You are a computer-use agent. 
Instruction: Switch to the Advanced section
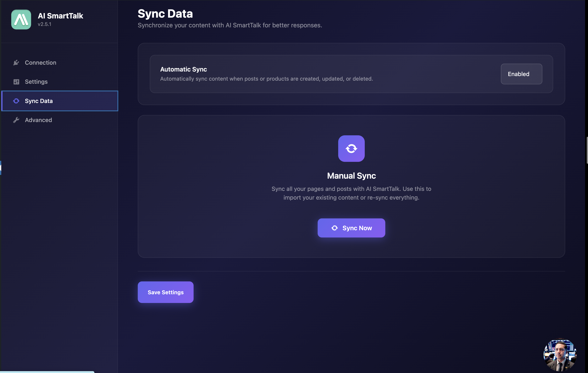coord(38,120)
